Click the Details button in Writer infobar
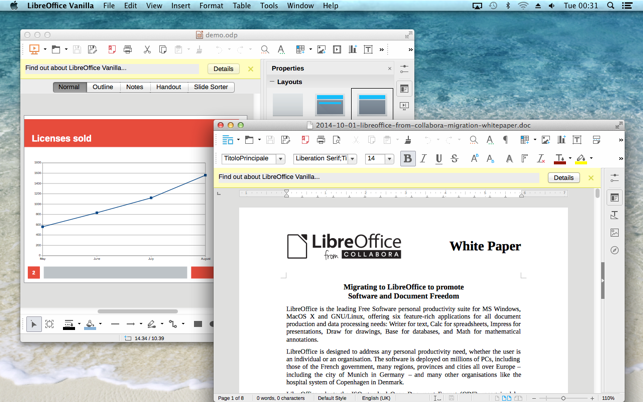Viewport: 643px width, 402px height. (563, 178)
